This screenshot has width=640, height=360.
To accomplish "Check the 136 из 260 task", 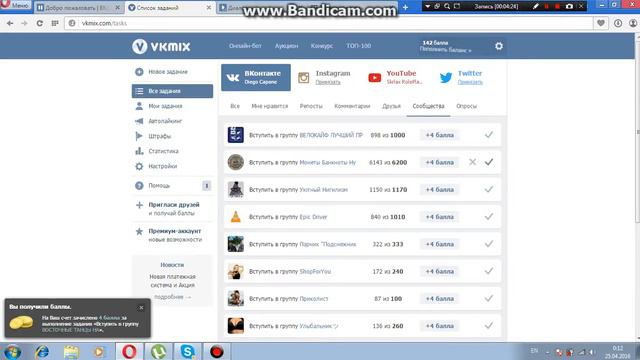I will click(489, 326).
